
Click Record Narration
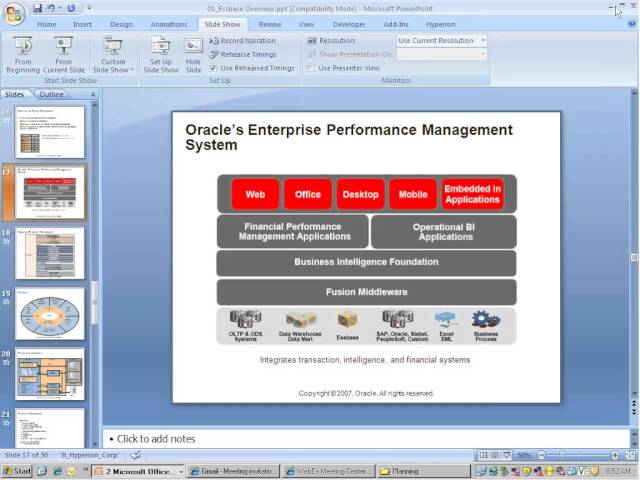click(x=243, y=40)
